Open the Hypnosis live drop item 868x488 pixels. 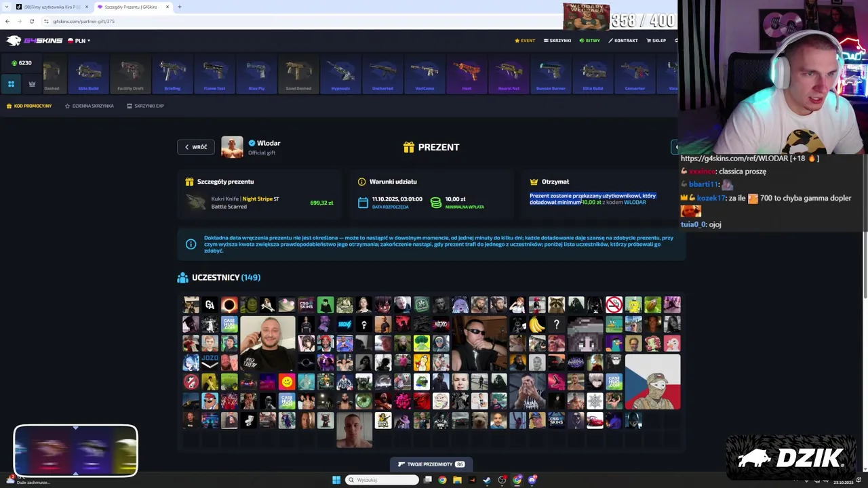(340, 75)
